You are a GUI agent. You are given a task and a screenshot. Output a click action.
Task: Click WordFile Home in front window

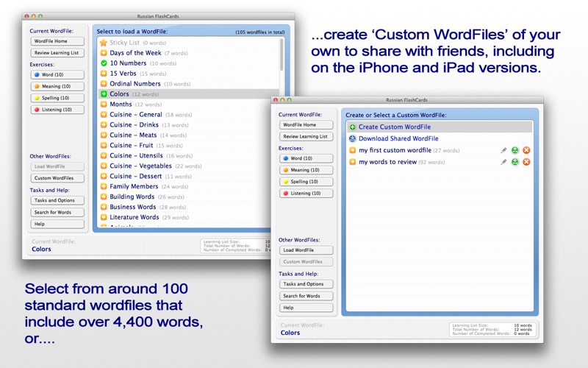click(306, 124)
